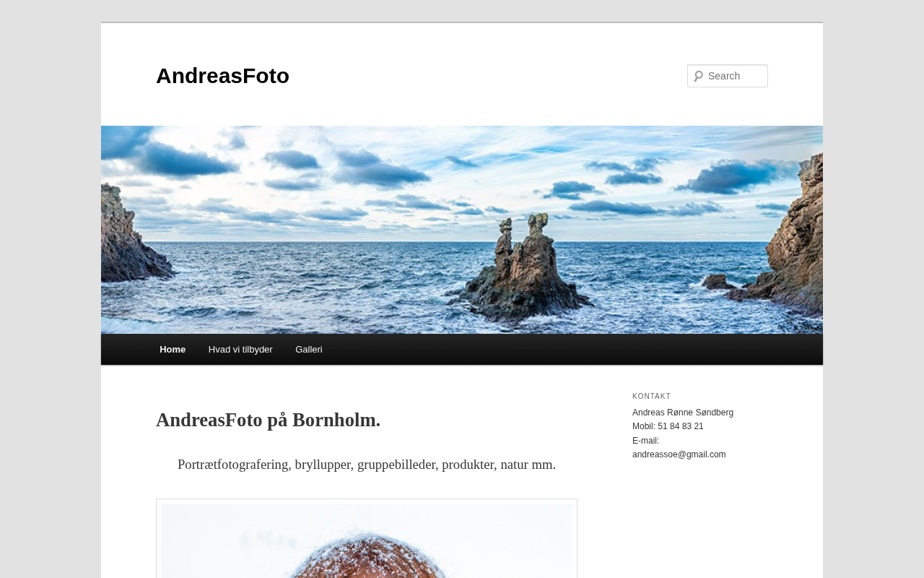924x578 pixels.
Task: Click the E-mail label in sidebar
Action: pyautogui.click(x=645, y=441)
